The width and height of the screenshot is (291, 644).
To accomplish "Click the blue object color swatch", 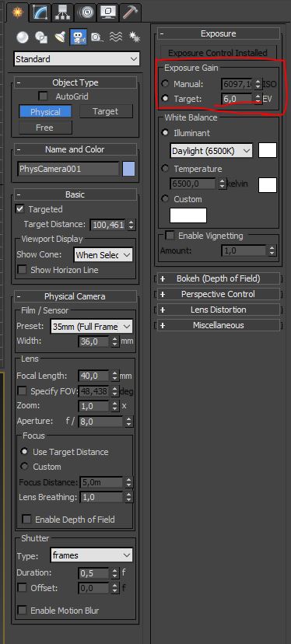I will coord(128,169).
